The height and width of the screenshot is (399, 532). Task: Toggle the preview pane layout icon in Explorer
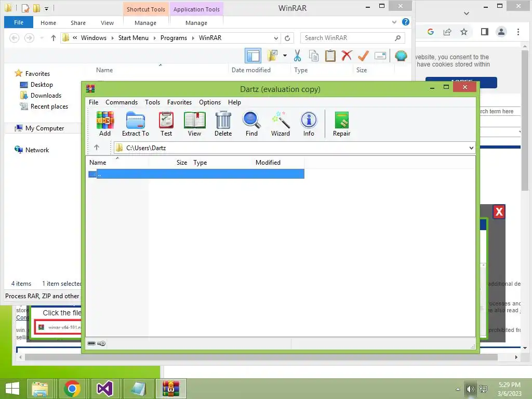(x=253, y=56)
